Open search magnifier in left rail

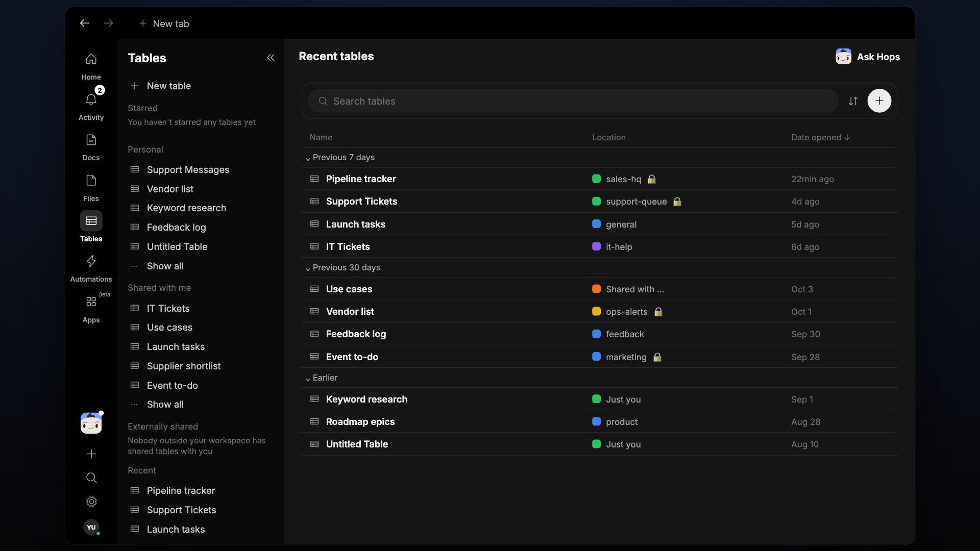[91, 478]
